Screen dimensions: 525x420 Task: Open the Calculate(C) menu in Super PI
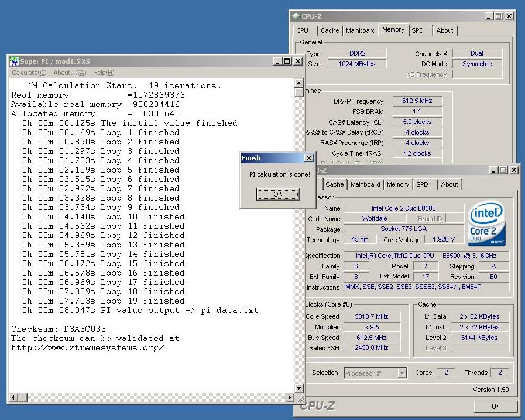(29, 73)
